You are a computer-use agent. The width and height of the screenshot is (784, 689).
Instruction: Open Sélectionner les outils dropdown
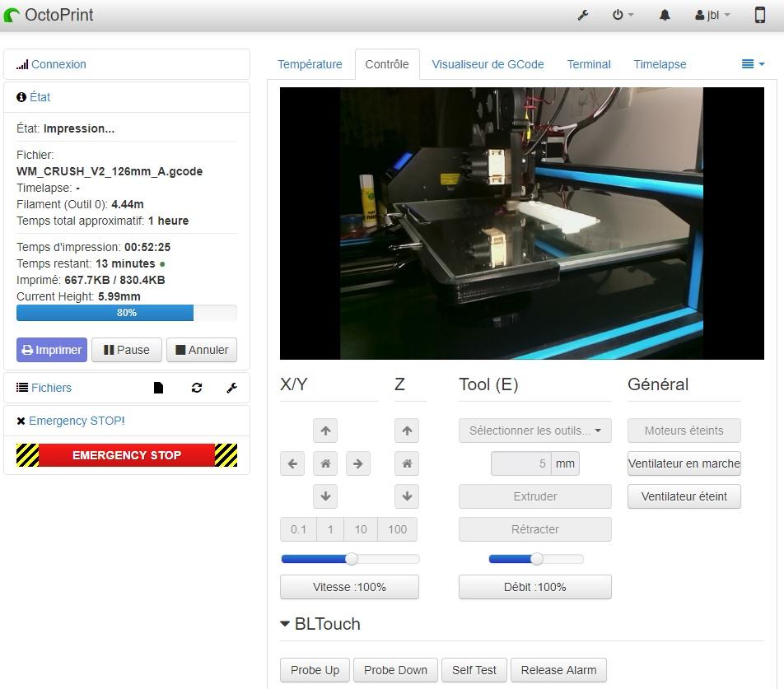tap(535, 431)
